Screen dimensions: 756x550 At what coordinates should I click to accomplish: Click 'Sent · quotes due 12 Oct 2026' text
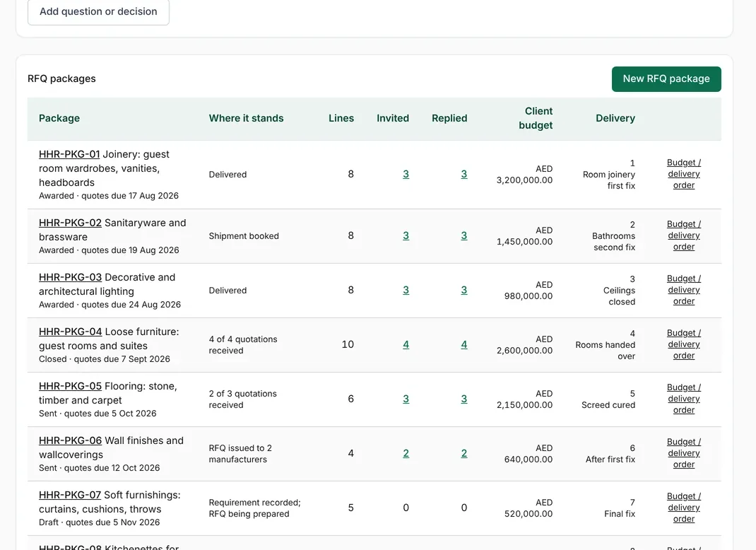click(x=100, y=468)
